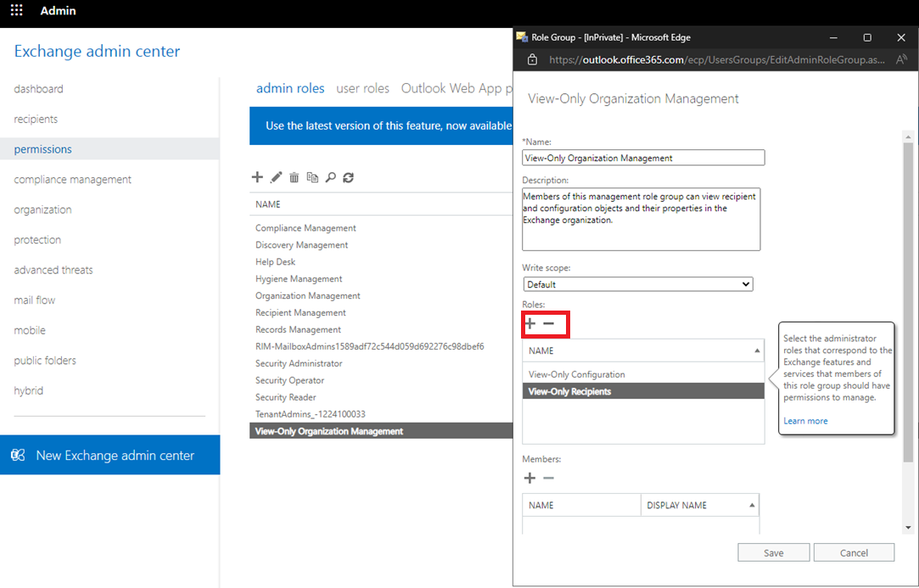Click the Save button
This screenshot has width=919, height=588.
(774, 552)
